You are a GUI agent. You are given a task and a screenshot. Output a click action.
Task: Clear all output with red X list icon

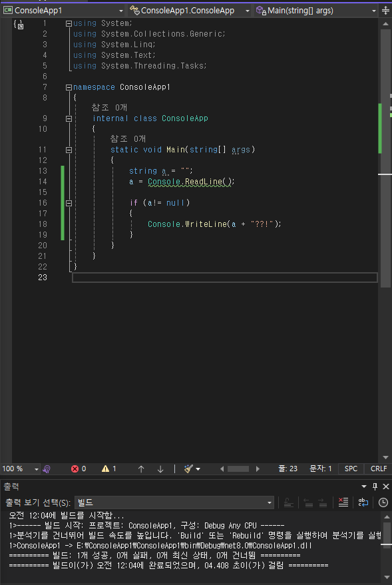click(343, 502)
